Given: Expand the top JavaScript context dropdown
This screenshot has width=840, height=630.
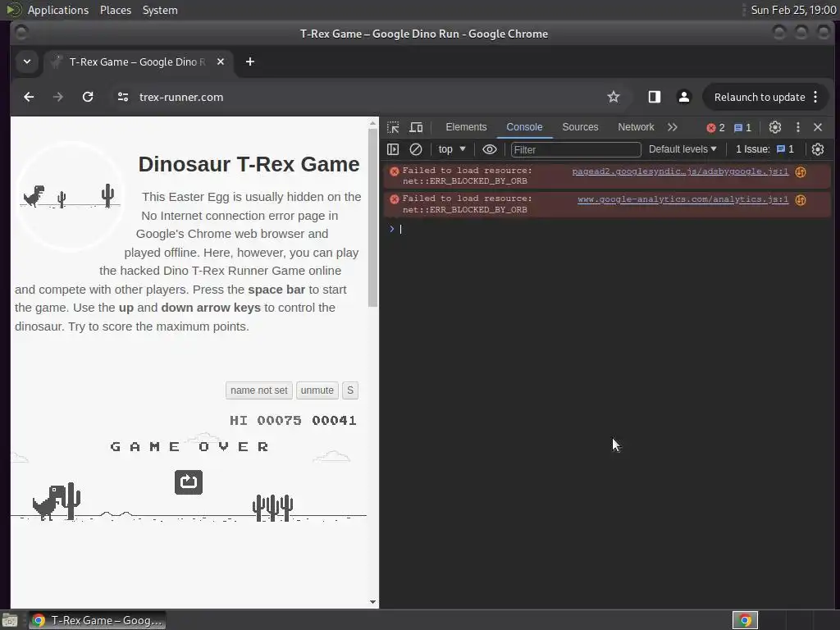Looking at the screenshot, I should pos(452,149).
